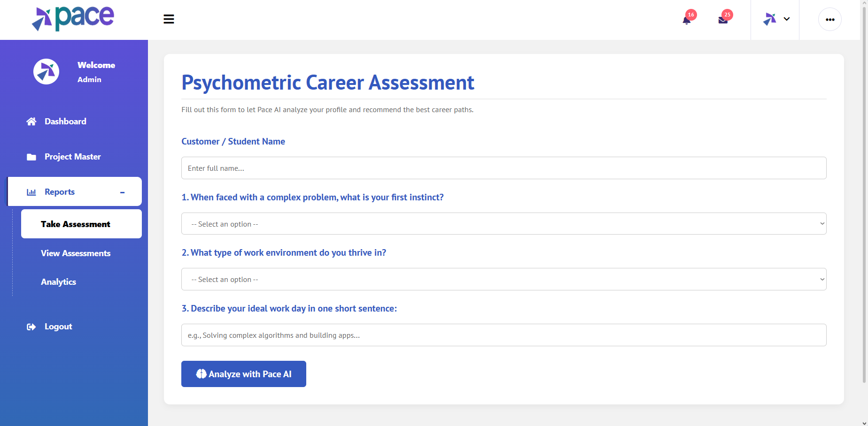This screenshot has height=426, width=868.
Task: Open the notifications bell icon
Action: [687, 20]
